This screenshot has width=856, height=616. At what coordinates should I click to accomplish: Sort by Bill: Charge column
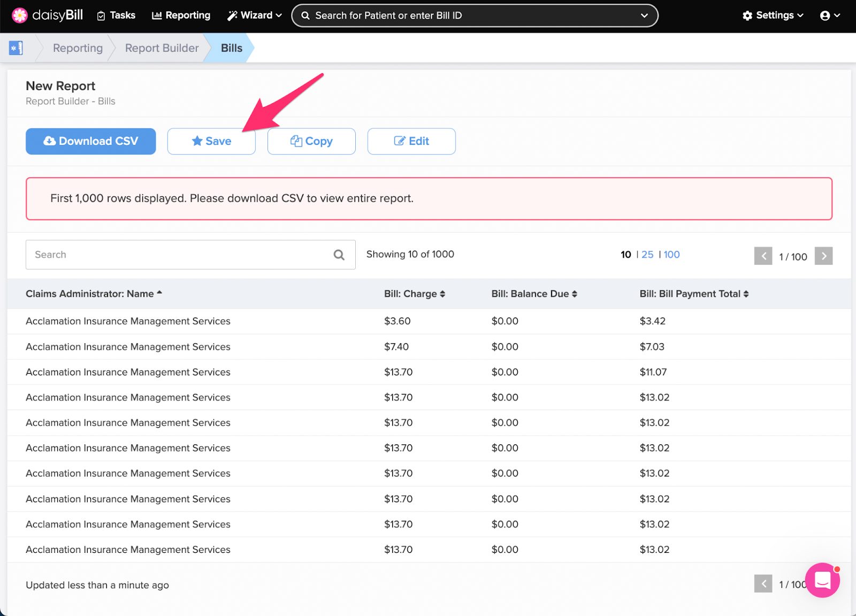pos(415,294)
